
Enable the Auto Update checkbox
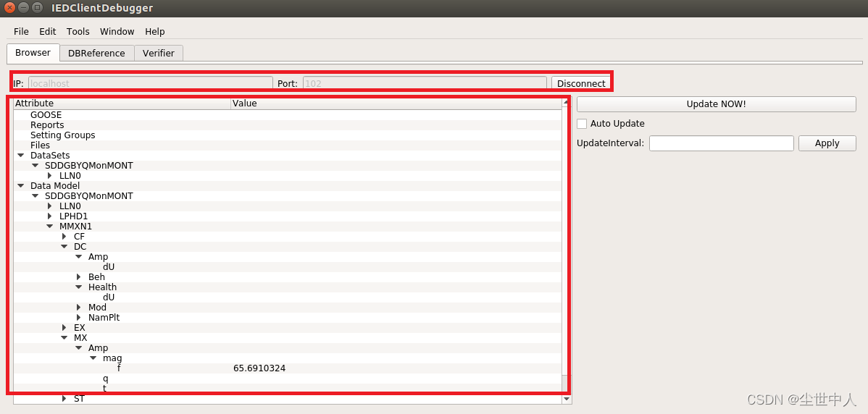pos(582,124)
